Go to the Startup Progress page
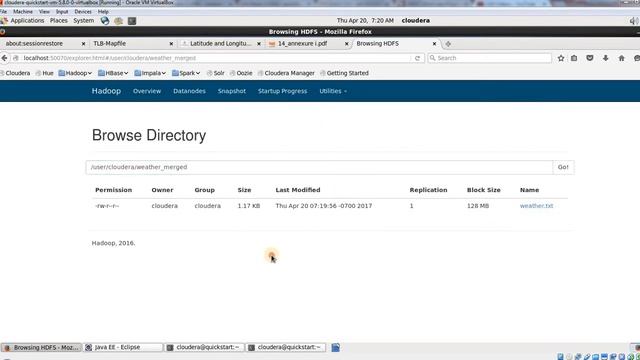This screenshot has width=640, height=360. pyautogui.click(x=282, y=91)
